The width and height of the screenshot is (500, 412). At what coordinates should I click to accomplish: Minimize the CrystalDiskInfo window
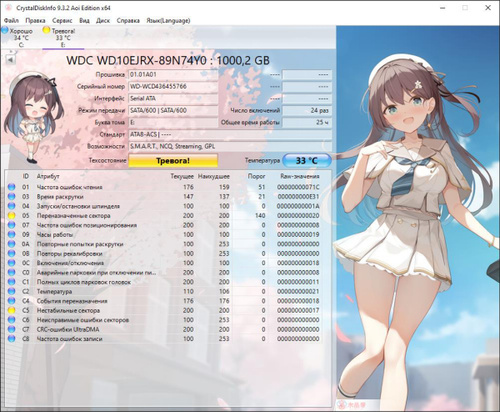pyautogui.click(x=443, y=8)
